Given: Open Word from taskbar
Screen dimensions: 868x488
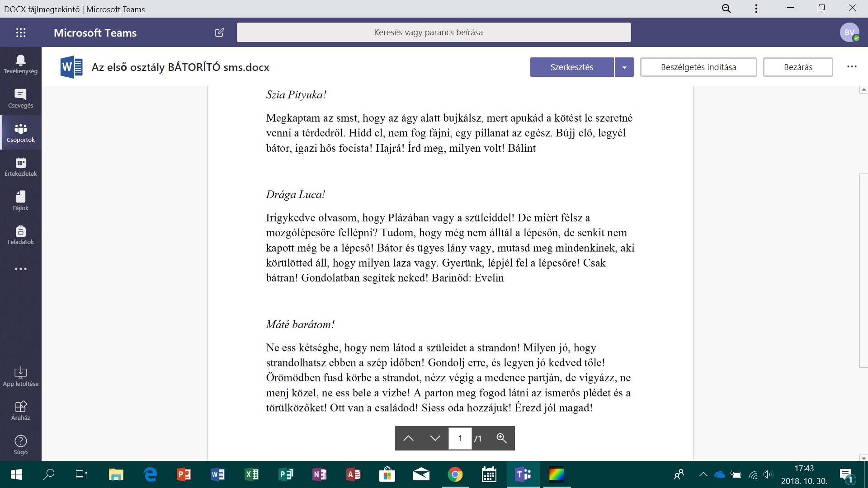Looking at the screenshot, I should pyautogui.click(x=218, y=474).
